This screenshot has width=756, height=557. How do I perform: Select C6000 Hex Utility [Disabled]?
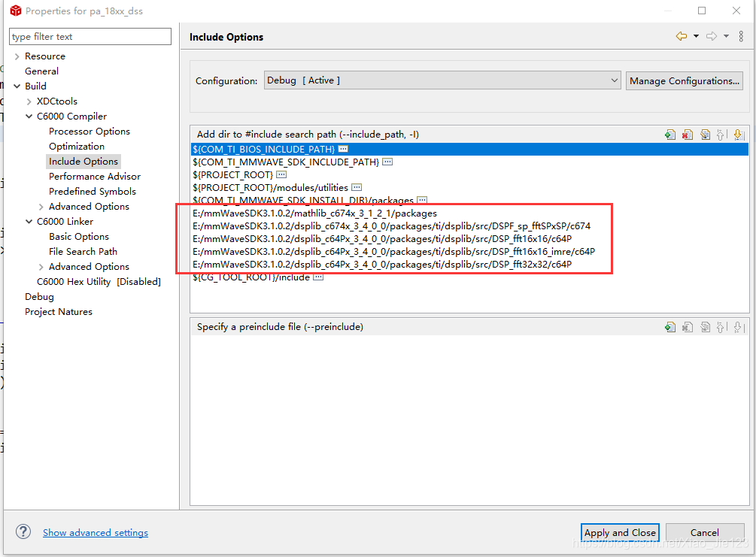pos(99,281)
